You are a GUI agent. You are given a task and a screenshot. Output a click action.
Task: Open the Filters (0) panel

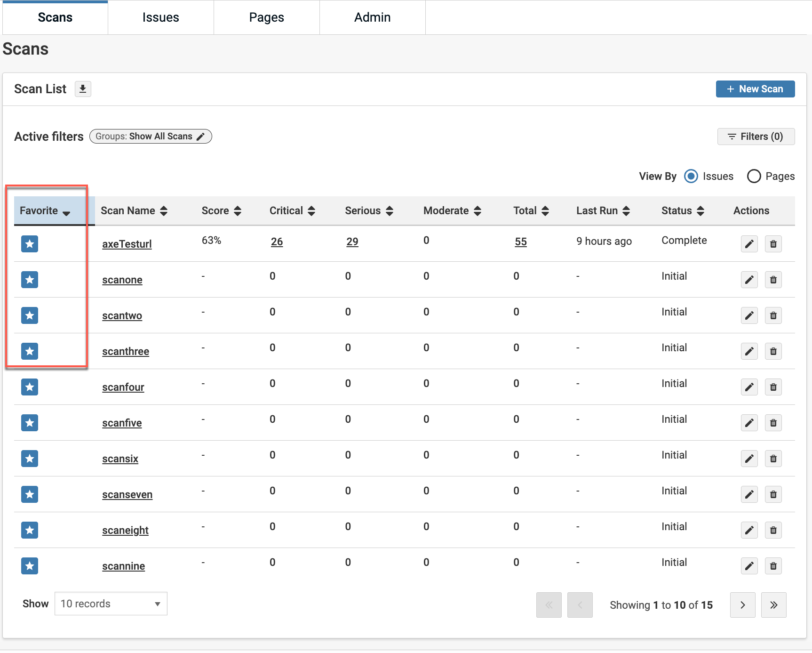[x=756, y=137]
